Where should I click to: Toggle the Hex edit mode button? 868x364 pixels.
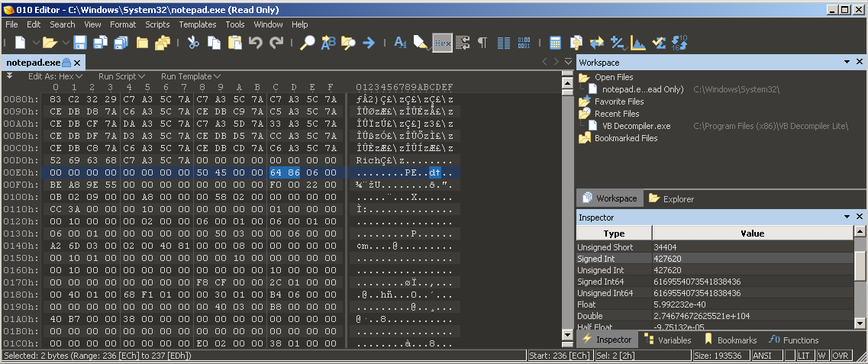pos(442,43)
